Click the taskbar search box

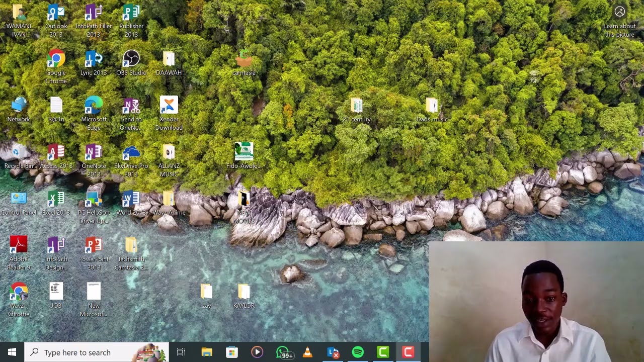97,352
